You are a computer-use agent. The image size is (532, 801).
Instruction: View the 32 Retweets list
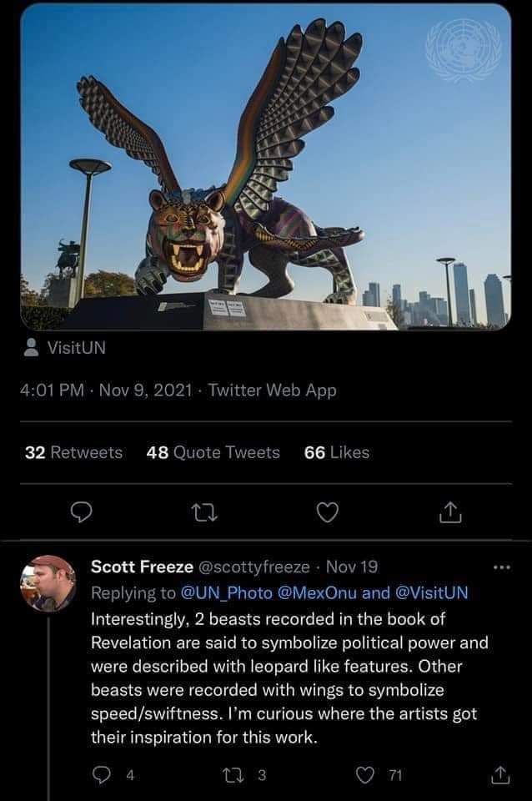(73, 452)
